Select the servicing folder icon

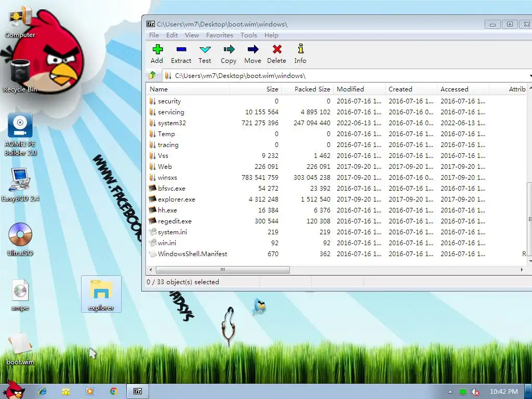pyautogui.click(x=152, y=112)
